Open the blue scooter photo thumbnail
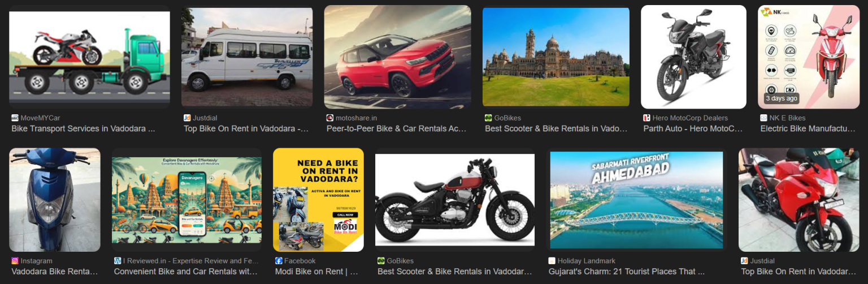Screen dimensions: 868x284 55,200
